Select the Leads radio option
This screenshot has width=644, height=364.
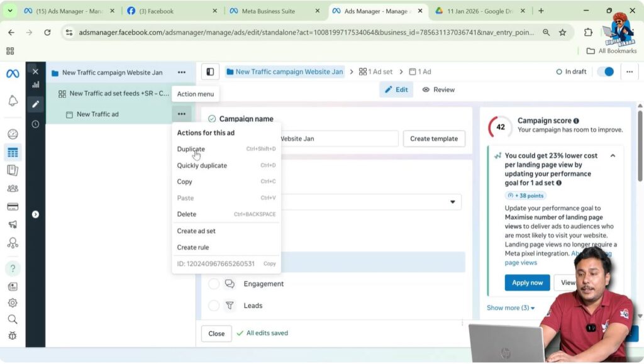tap(214, 306)
